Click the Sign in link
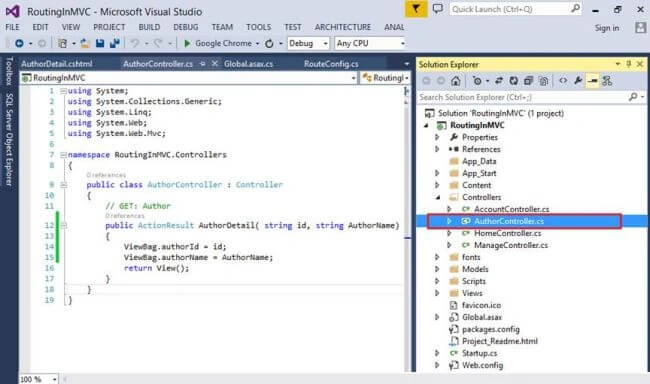 607,28
